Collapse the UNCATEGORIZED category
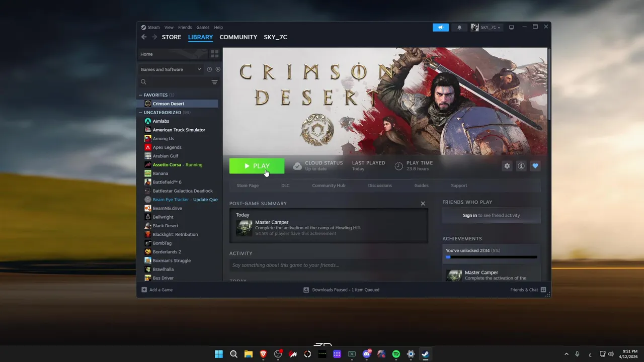Viewport: 644px width, 362px height. click(x=141, y=113)
